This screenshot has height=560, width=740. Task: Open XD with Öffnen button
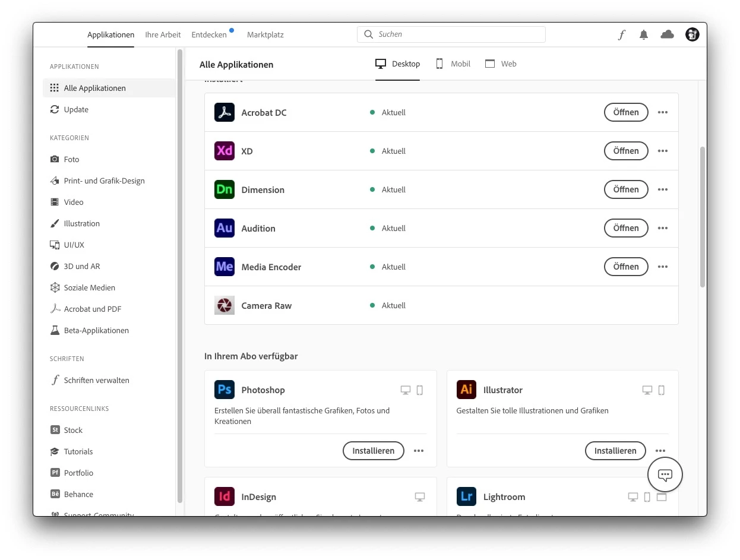[x=626, y=151]
